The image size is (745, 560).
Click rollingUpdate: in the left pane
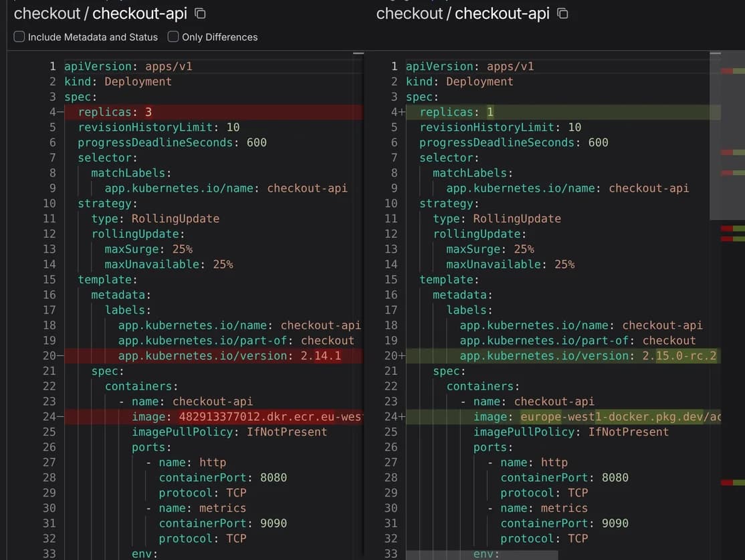(138, 234)
